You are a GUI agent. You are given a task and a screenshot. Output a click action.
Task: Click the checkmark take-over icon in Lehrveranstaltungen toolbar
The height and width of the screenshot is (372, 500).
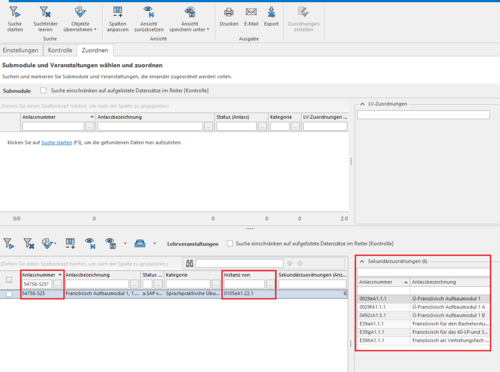[x=48, y=244]
